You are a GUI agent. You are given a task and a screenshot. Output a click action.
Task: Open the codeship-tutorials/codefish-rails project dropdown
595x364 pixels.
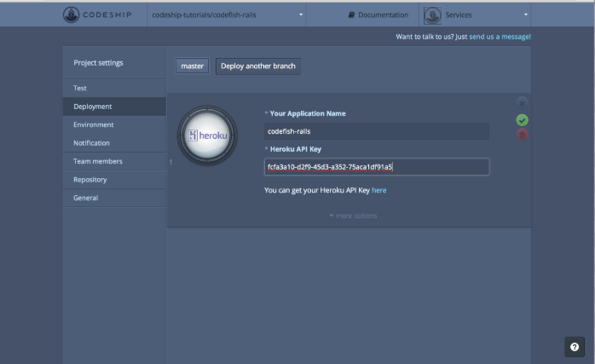227,14
